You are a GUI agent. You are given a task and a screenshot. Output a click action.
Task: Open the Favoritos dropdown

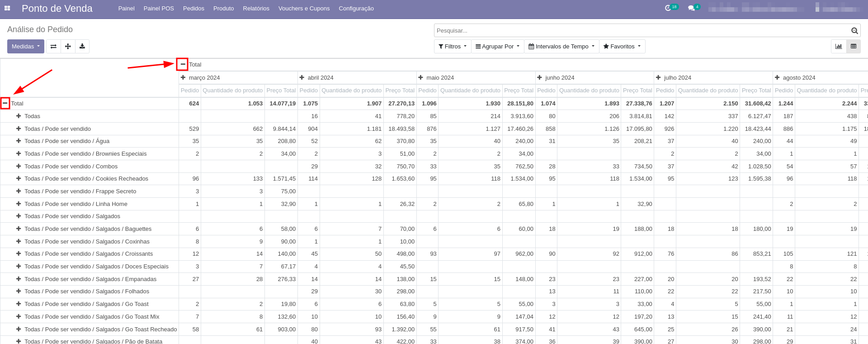(x=622, y=46)
